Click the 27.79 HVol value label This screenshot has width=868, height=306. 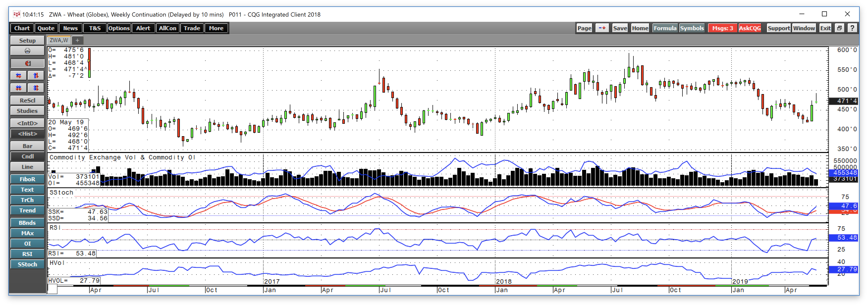(x=843, y=269)
